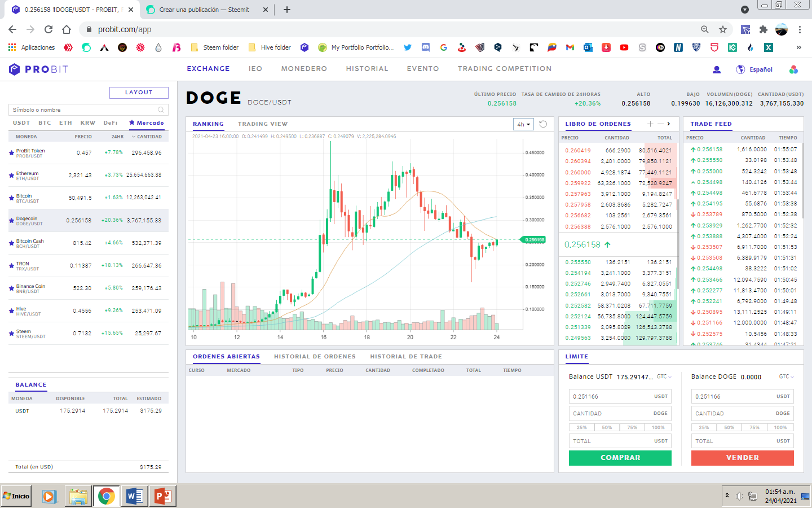812x508 pixels.
Task: Click the red Vender button
Action: click(x=743, y=458)
